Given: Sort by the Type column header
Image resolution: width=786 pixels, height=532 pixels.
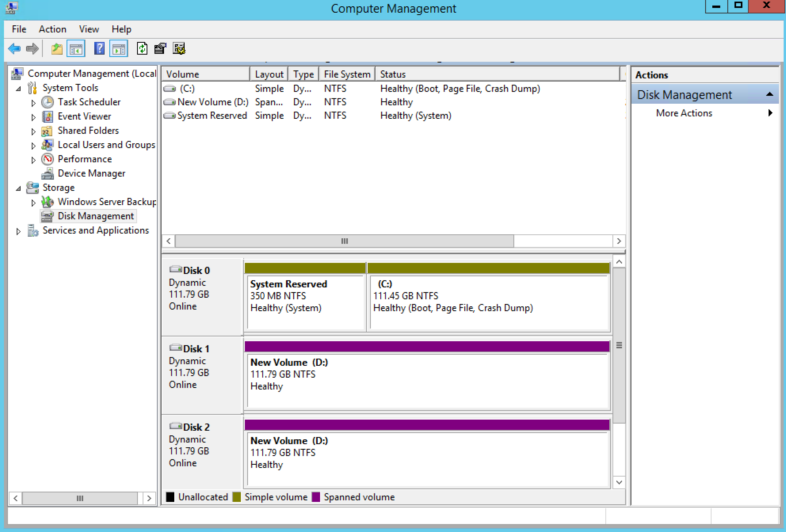Looking at the screenshot, I should pyautogui.click(x=303, y=74).
